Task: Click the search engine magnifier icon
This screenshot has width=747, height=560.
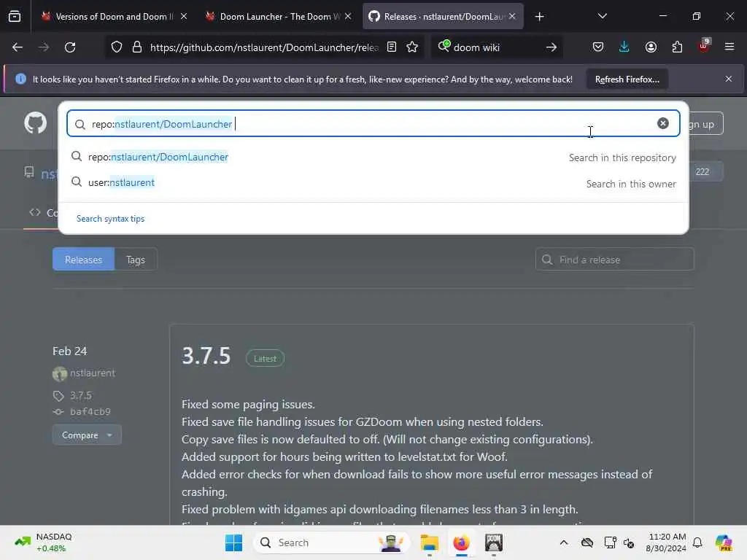Action: coord(444,46)
